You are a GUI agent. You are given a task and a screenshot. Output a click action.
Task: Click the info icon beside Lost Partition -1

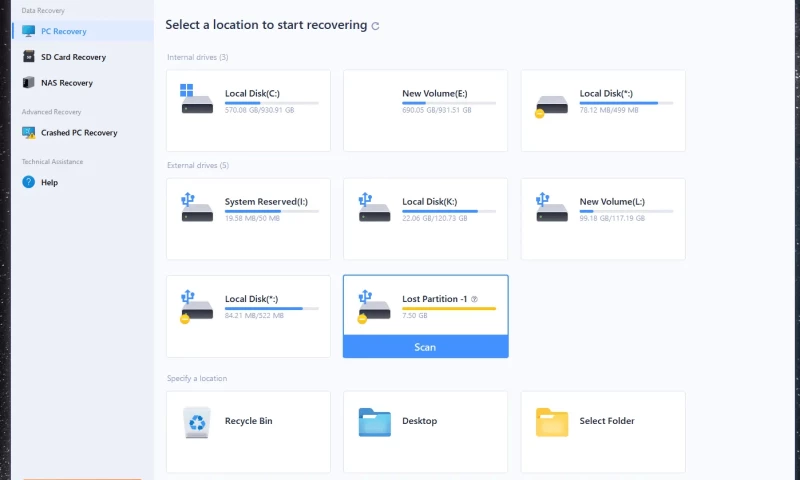474,299
